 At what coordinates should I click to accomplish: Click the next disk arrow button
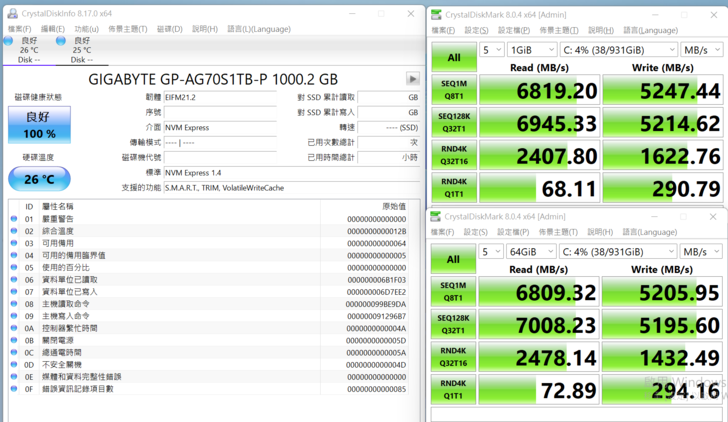pyautogui.click(x=412, y=78)
